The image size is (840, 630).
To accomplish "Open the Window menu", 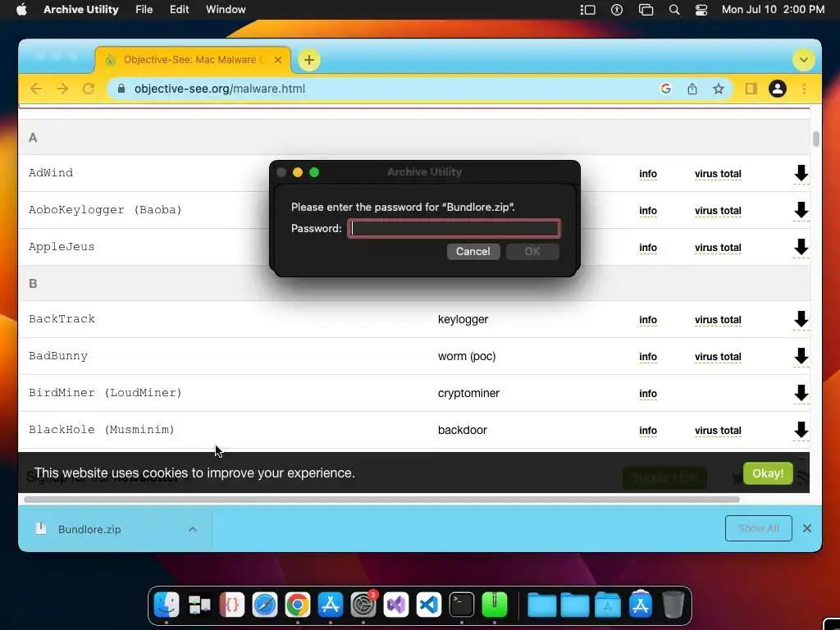I will (226, 10).
